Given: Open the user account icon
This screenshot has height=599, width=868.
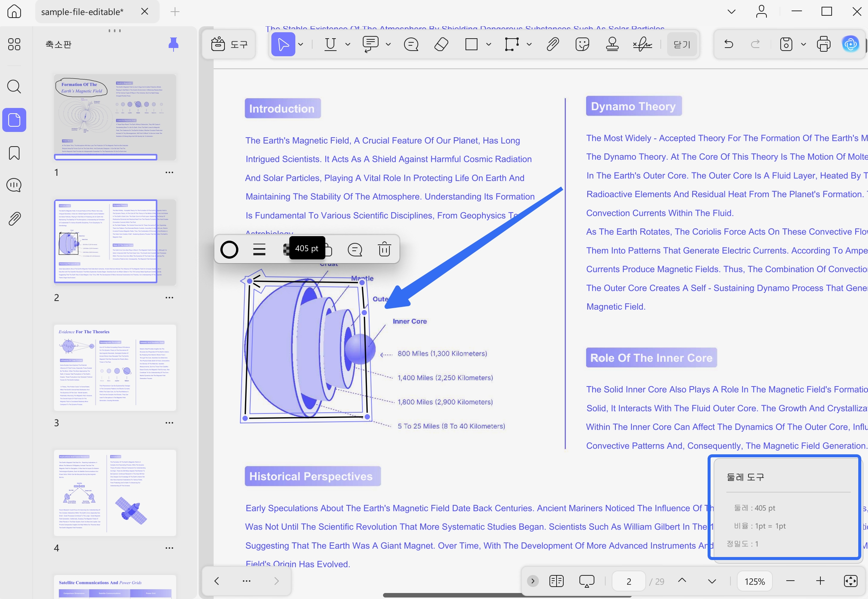Looking at the screenshot, I should [x=762, y=12].
